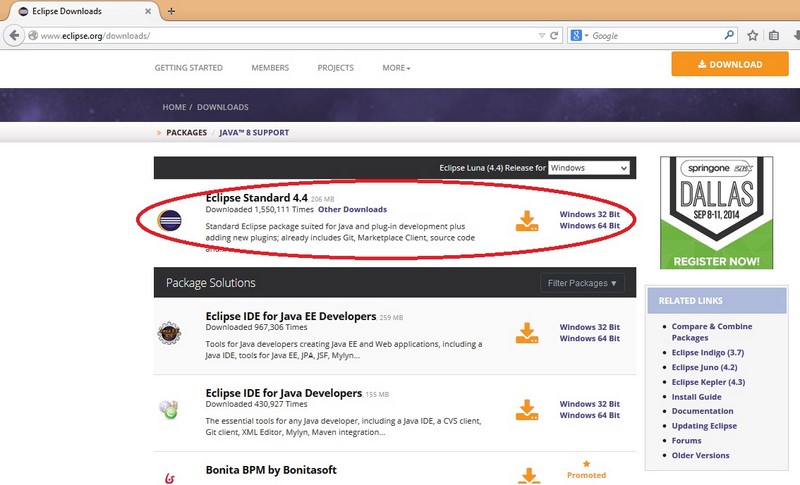Viewport: 800px width, 485px height.
Task: Bookmark this page with the star icon
Action: (753, 35)
